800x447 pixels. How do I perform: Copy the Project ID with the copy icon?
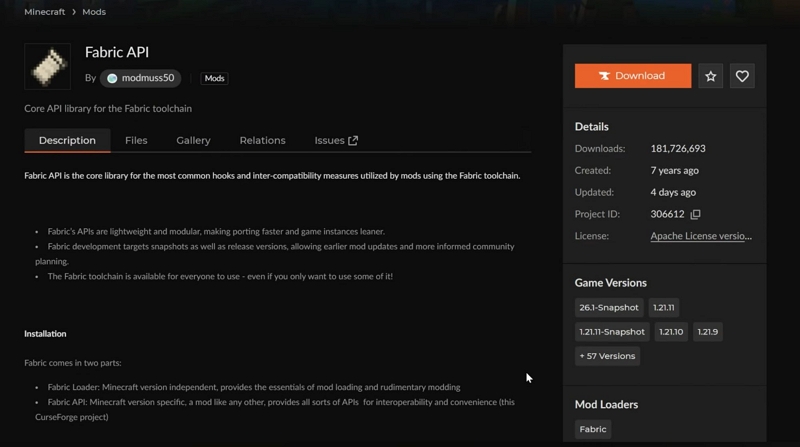click(695, 214)
